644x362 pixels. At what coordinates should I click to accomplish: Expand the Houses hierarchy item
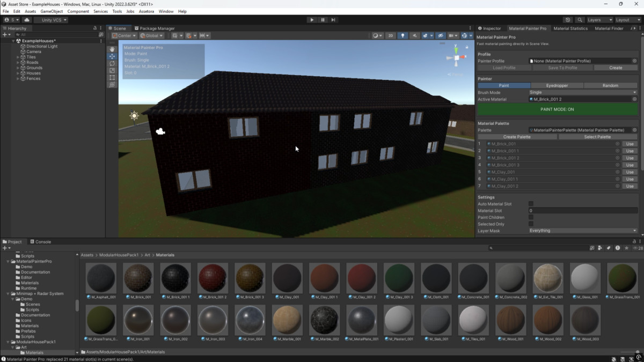click(18, 73)
